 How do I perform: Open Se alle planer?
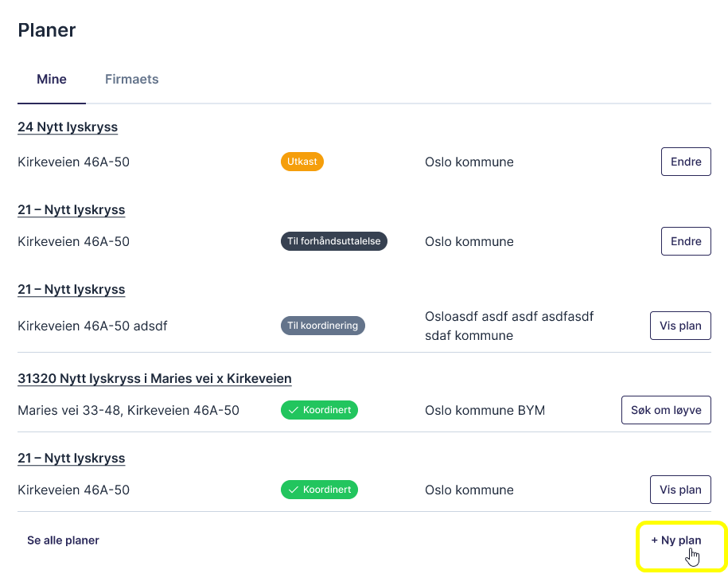tap(63, 541)
